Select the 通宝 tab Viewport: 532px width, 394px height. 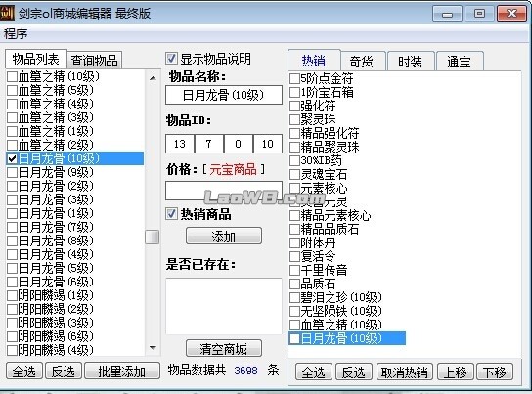pos(459,62)
